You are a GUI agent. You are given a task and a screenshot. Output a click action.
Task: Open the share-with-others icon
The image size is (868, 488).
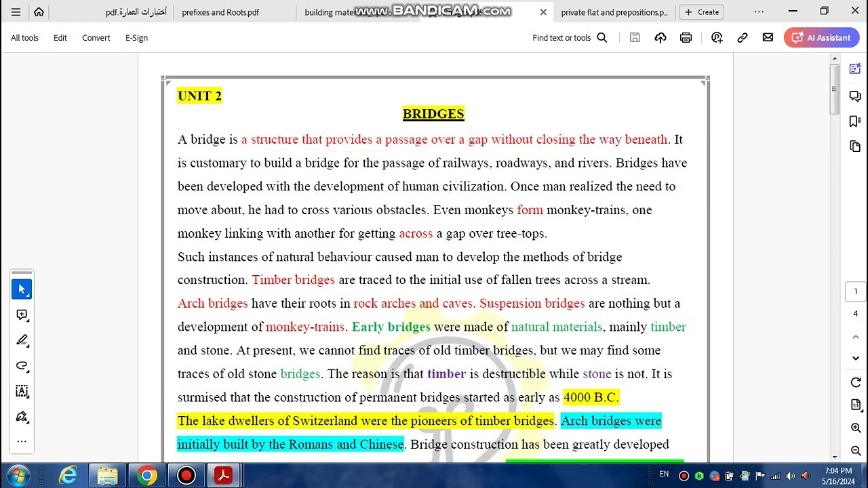point(717,38)
